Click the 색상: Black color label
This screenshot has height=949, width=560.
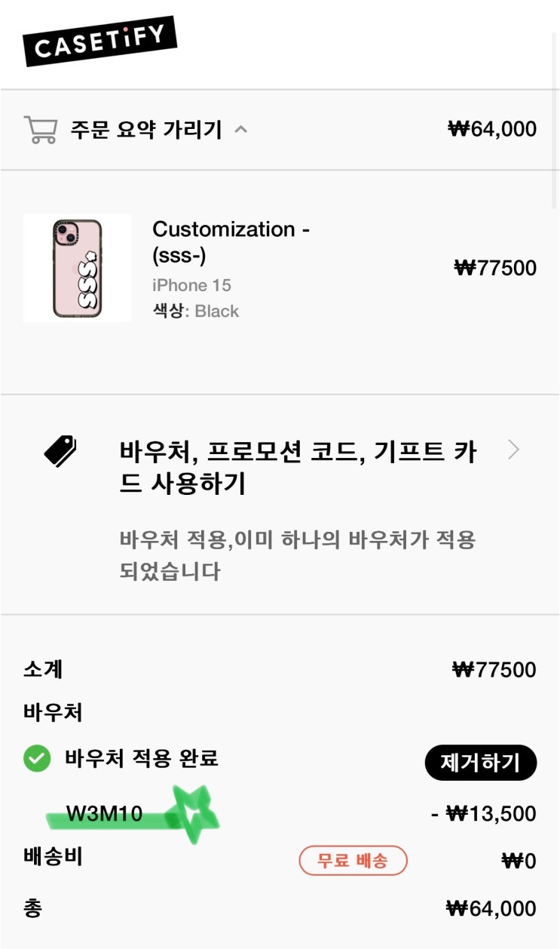[195, 311]
